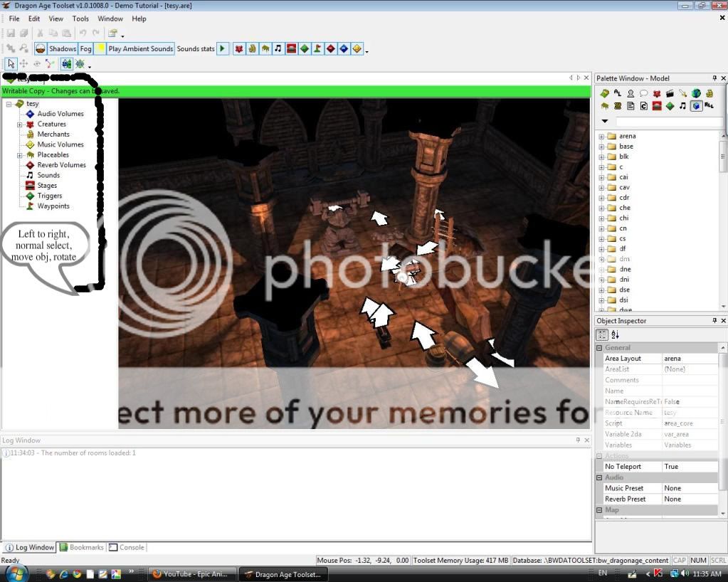Image resolution: width=728 pixels, height=582 pixels.
Task: Click the palette filter text field
Action: point(668,122)
